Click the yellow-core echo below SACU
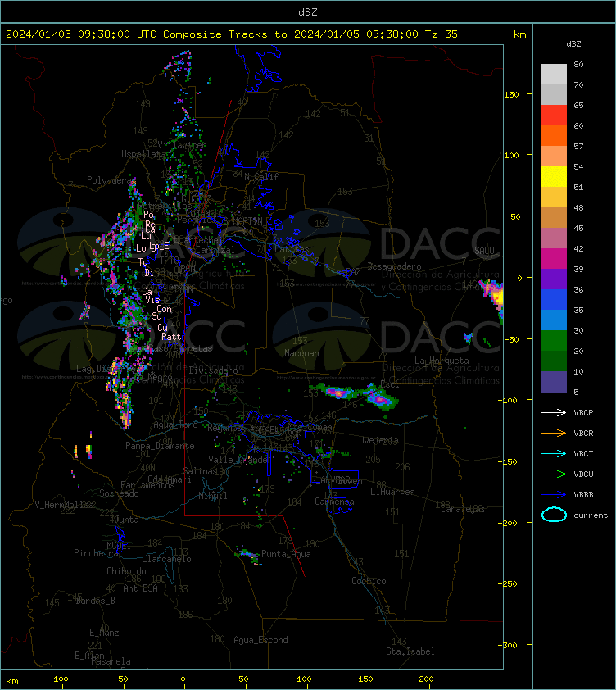Screen dimensions: 616x690 click(495, 295)
